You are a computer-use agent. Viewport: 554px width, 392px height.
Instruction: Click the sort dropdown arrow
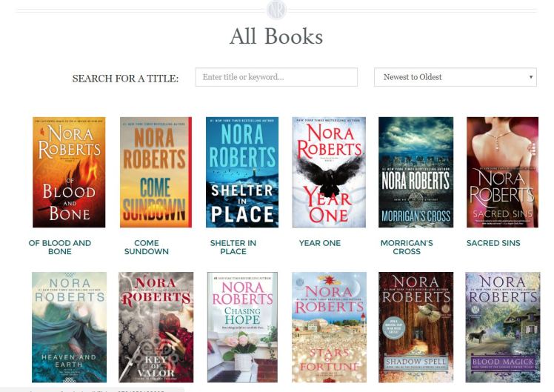[531, 77]
